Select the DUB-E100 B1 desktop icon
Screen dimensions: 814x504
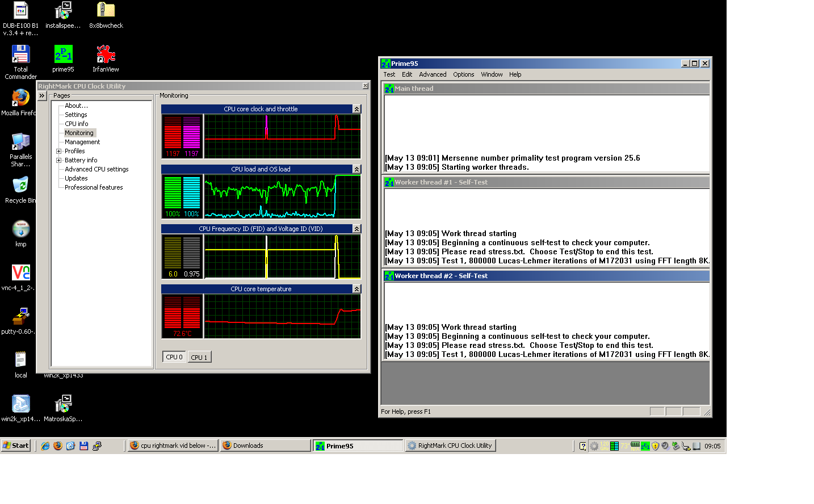tap(20, 19)
